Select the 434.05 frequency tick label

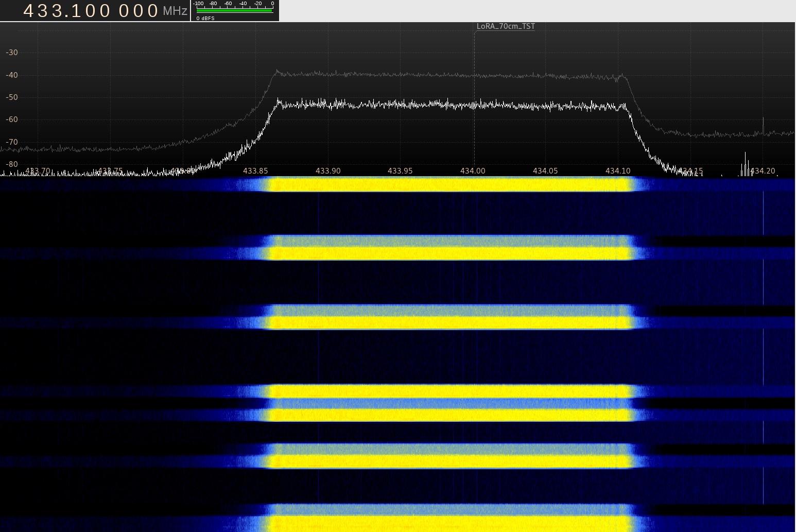coord(545,171)
